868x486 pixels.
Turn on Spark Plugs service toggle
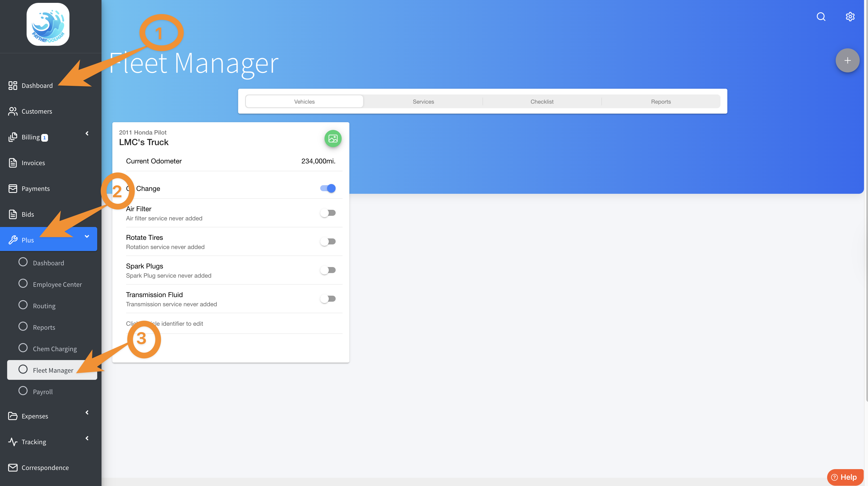pos(328,270)
